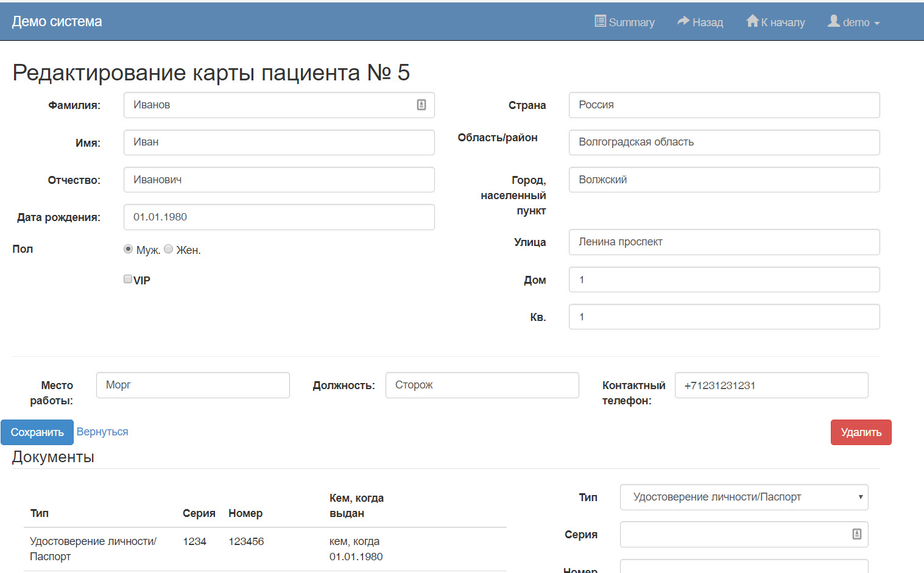The height and width of the screenshot is (573, 924).
Task: Select the Жен. radio button
Action: coord(169,249)
